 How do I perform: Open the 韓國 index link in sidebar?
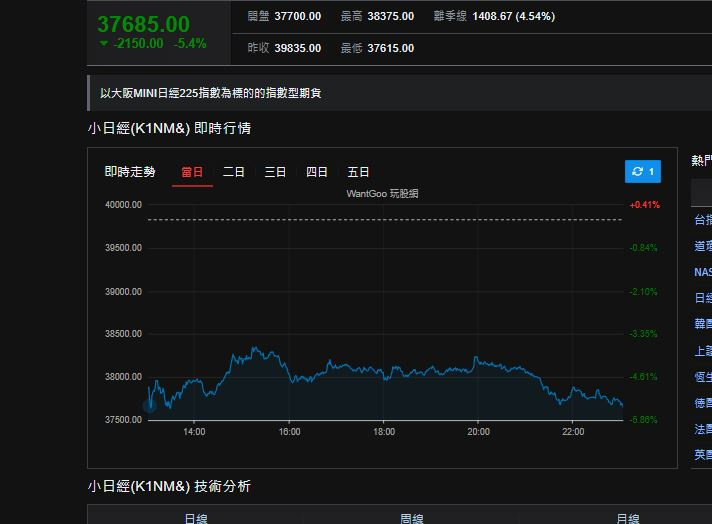click(703, 324)
